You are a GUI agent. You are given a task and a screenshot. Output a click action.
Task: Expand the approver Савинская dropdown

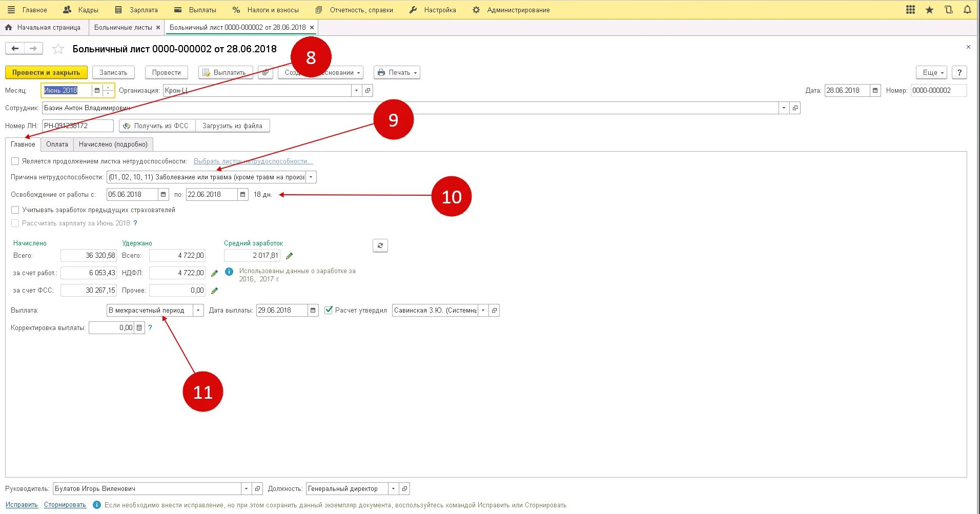point(482,310)
